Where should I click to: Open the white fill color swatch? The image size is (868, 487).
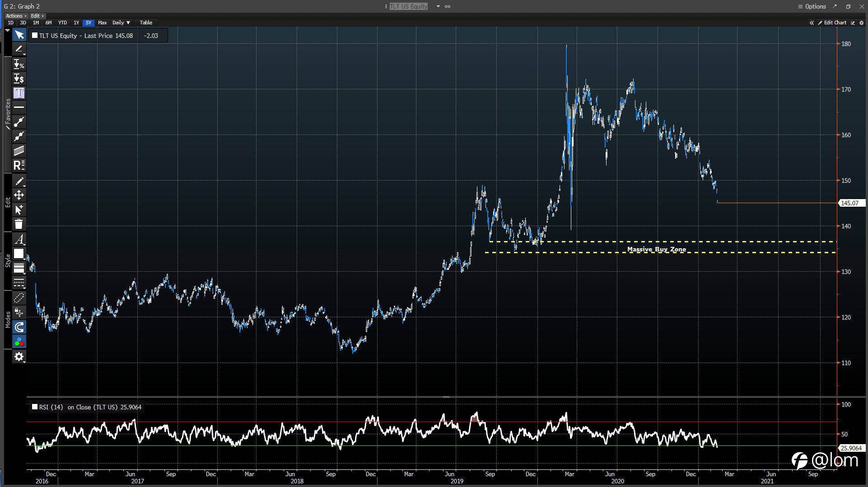[x=19, y=254]
